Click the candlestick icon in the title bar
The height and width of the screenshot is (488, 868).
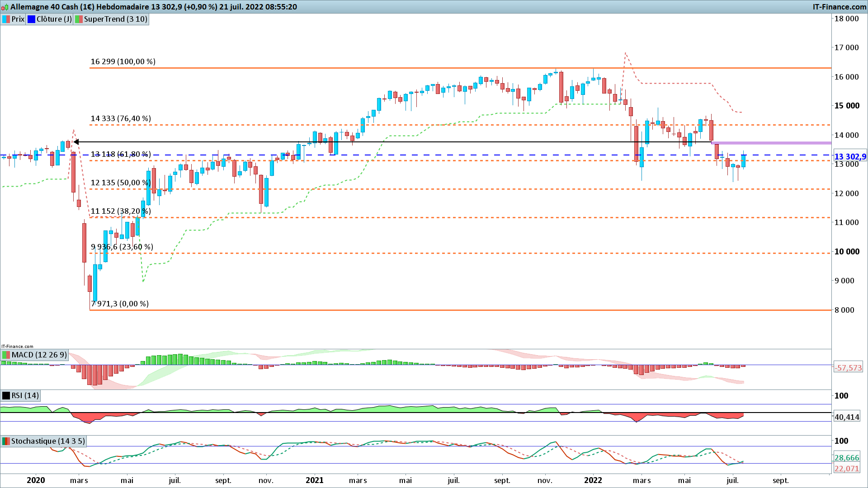click(x=5, y=7)
